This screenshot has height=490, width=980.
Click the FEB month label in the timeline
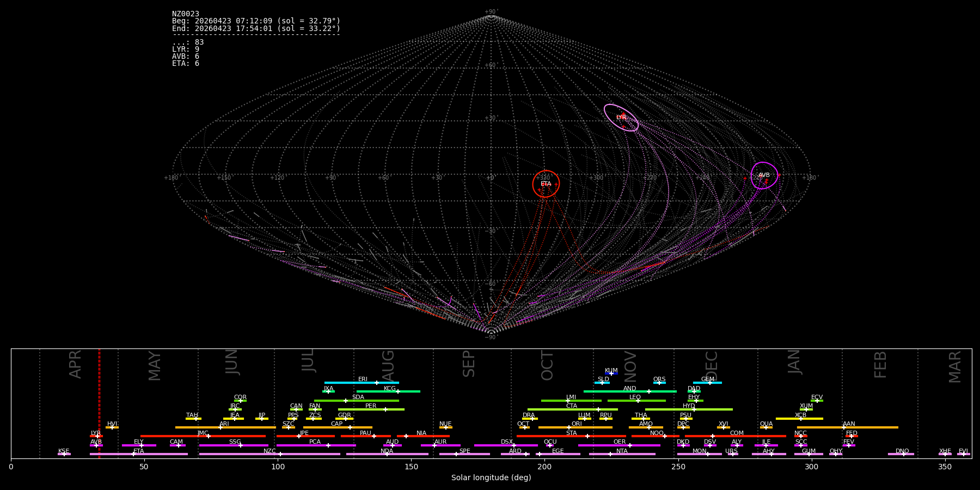tap(880, 364)
